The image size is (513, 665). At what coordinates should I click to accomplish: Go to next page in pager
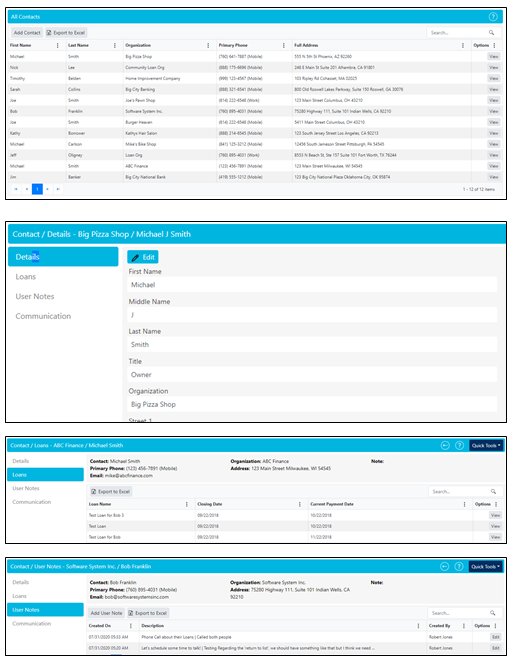(47, 189)
